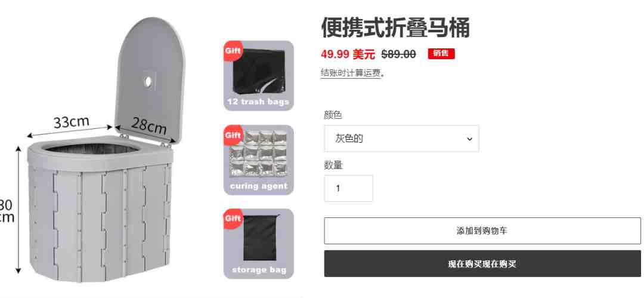Click the 便携式折叠马桶 product title
This screenshot has width=644, height=298.
pyautogui.click(x=395, y=28)
